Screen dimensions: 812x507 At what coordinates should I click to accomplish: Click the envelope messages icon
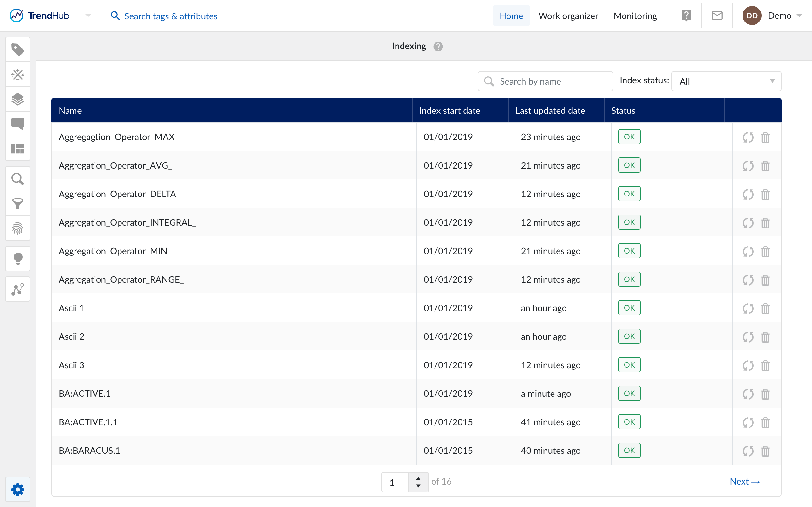(x=717, y=16)
